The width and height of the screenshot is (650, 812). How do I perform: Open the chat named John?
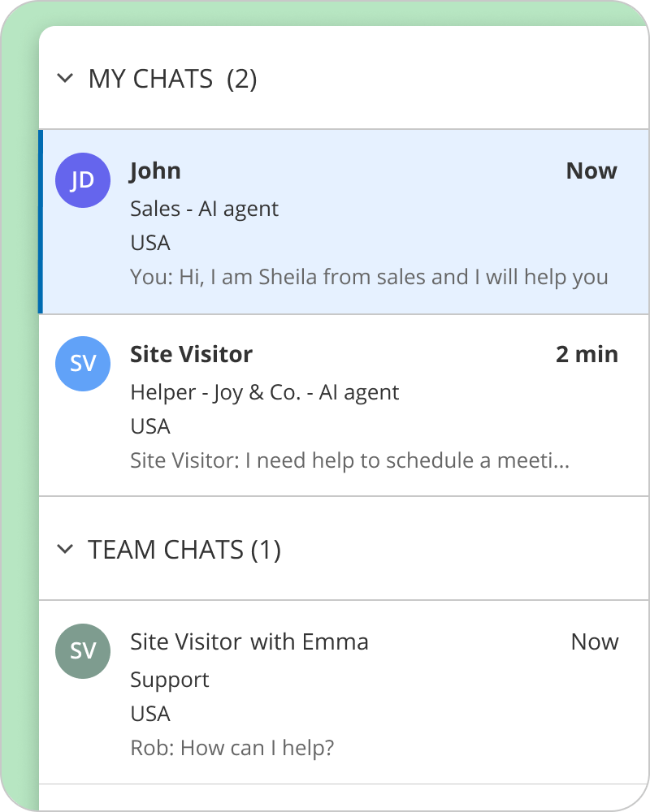pos(155,171)
